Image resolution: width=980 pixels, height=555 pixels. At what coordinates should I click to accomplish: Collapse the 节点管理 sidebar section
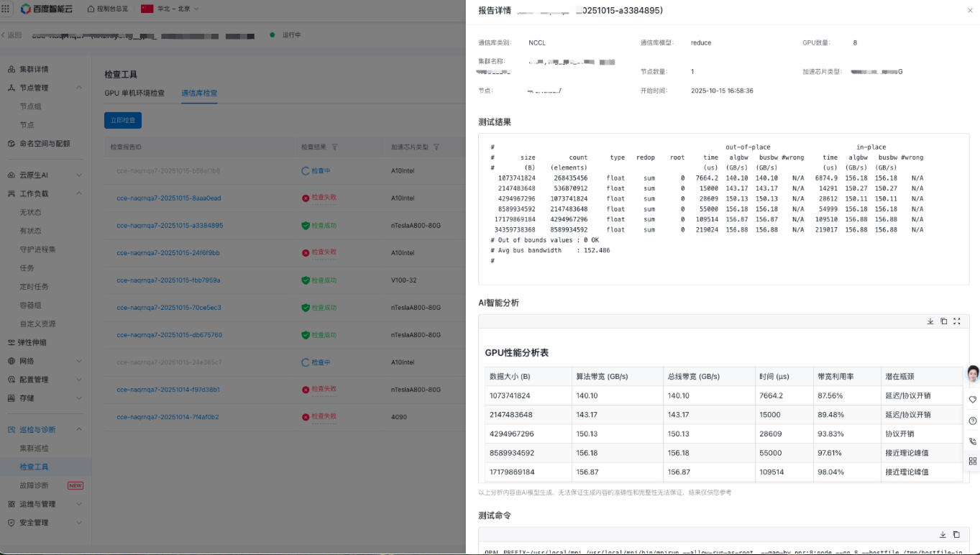click(79, 88)
